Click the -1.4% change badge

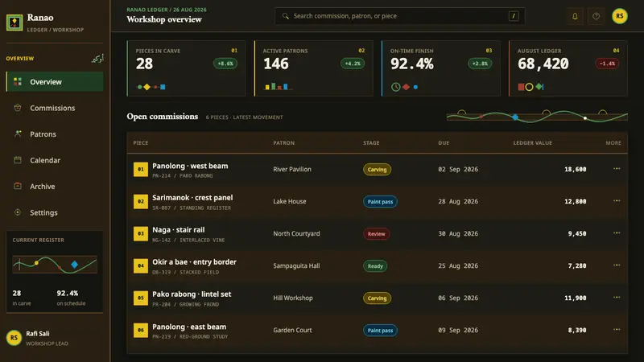[x=607, y=64]
